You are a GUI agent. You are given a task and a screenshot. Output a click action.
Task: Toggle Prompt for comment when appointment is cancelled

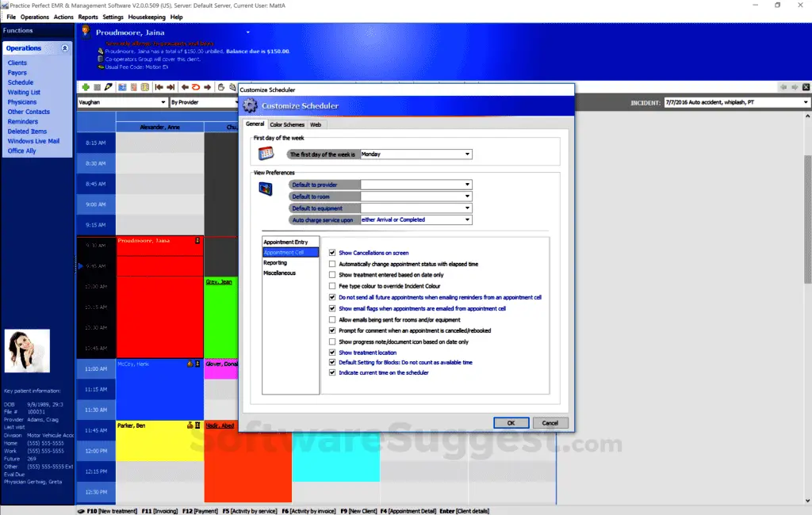(332, 330)
